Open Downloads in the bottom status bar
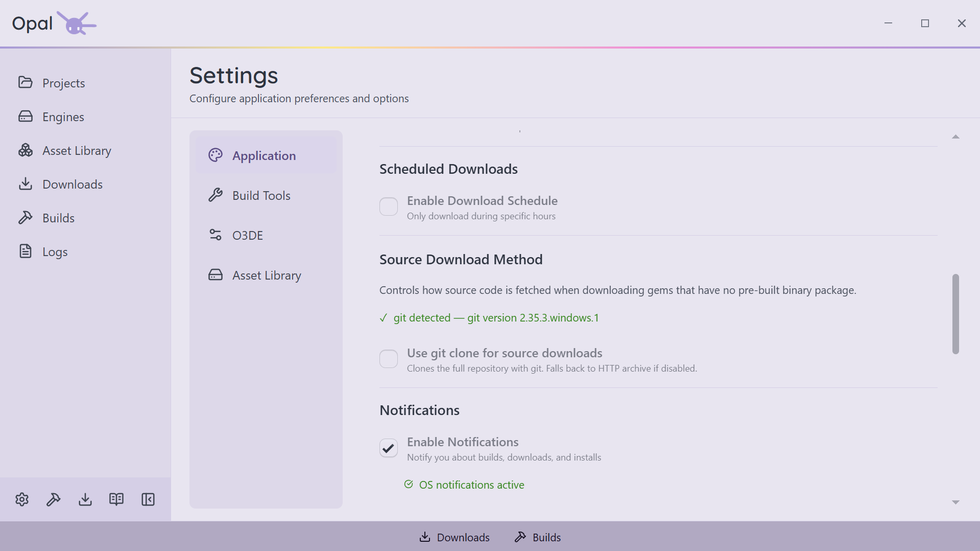980x551 pixels. tap(455, 537)
